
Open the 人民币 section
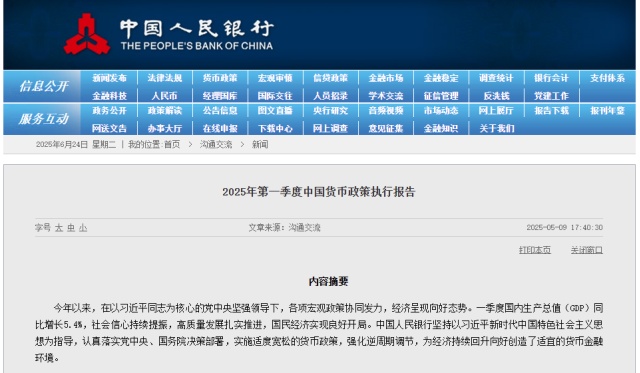click(164, 96)
